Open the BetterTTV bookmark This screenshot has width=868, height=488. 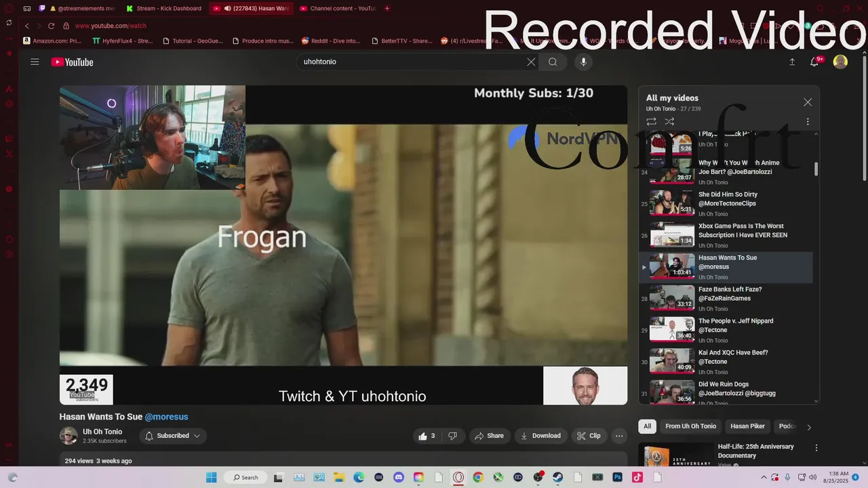point(401,41)
